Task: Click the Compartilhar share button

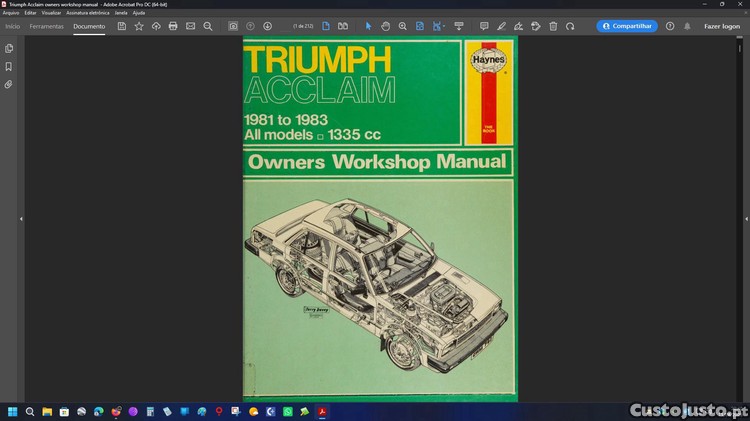Action: coord(627,26)
